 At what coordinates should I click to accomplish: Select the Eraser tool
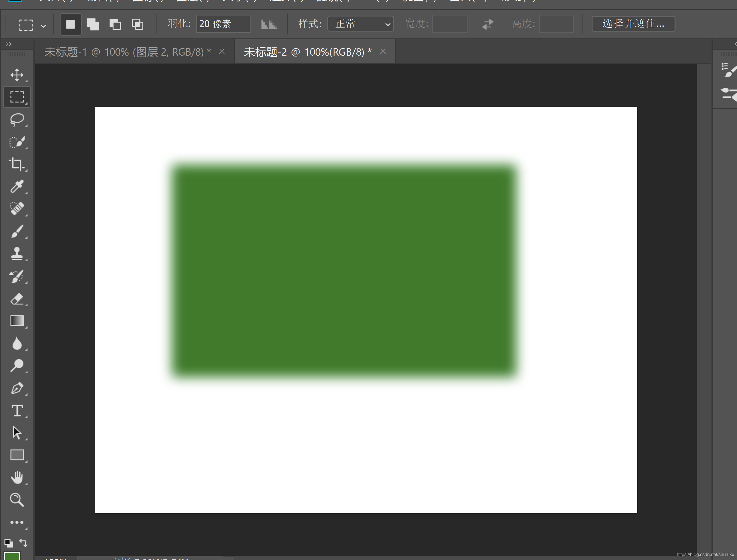pos(17,299)
